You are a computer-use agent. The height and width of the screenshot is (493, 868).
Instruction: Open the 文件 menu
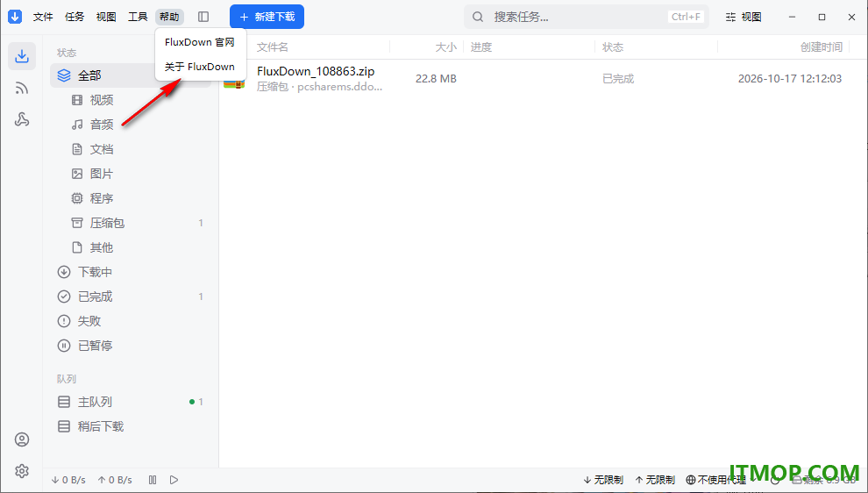tap(43, 17)
